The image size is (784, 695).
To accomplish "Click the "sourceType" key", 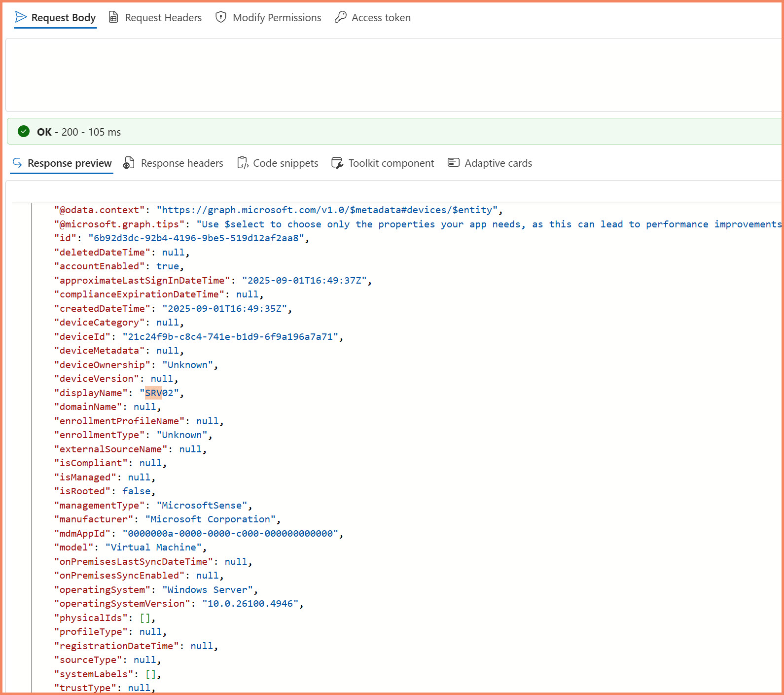I will (x=88, y=660).
